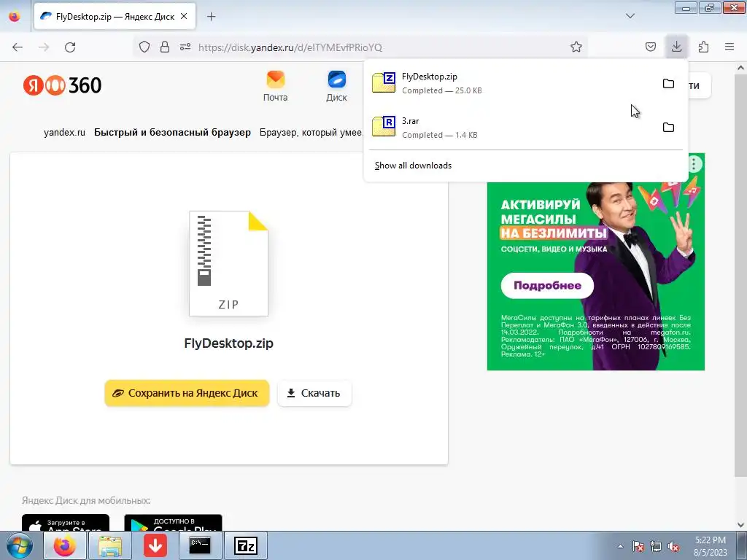Open the Firefox hamburger menu
The image size is (747, 560).
pos(729,47)
